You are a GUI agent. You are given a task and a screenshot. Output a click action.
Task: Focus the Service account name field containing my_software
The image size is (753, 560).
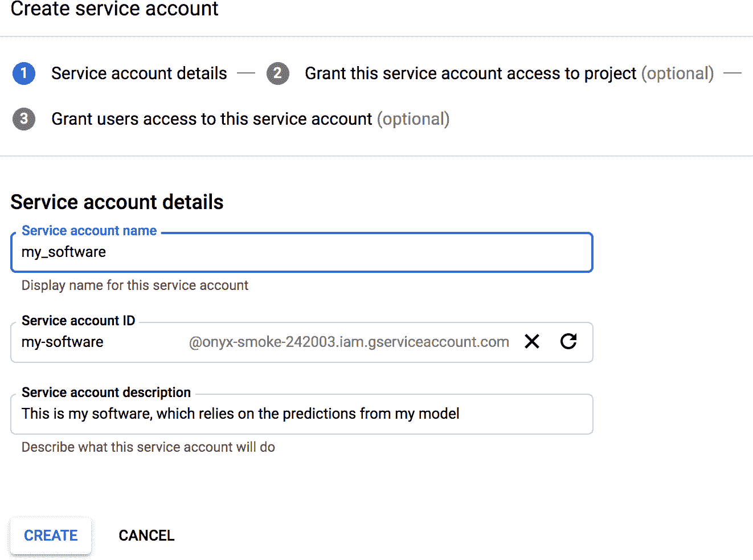coord(302,252)
